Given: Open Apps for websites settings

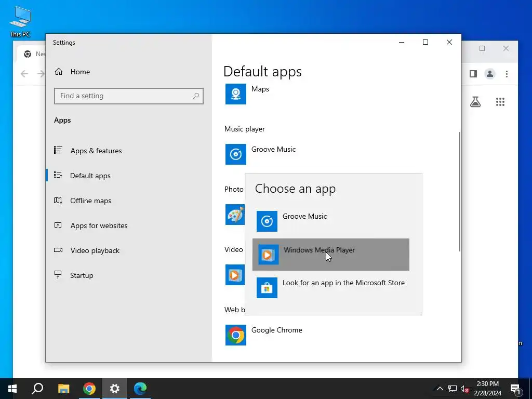Looking at the screenshot, I should tap(129, 225).
